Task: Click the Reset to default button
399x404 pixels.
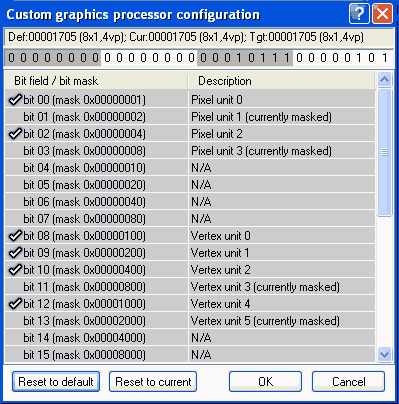Action: click(56, 382)
